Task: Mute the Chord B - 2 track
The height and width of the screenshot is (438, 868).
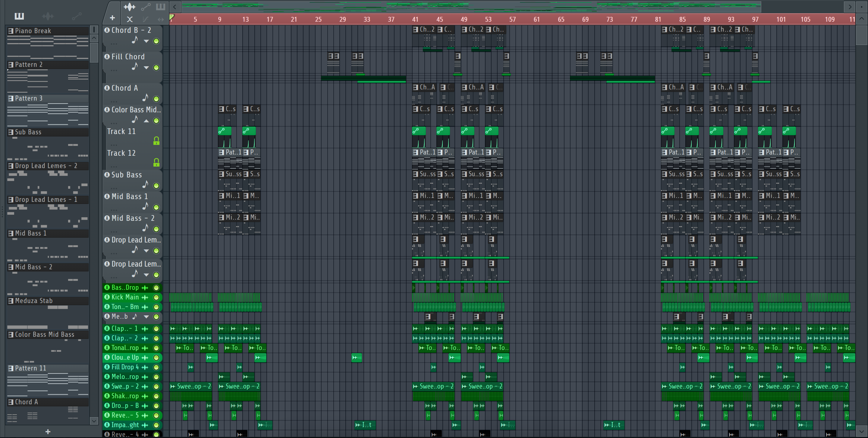Action: pos(156,41)
